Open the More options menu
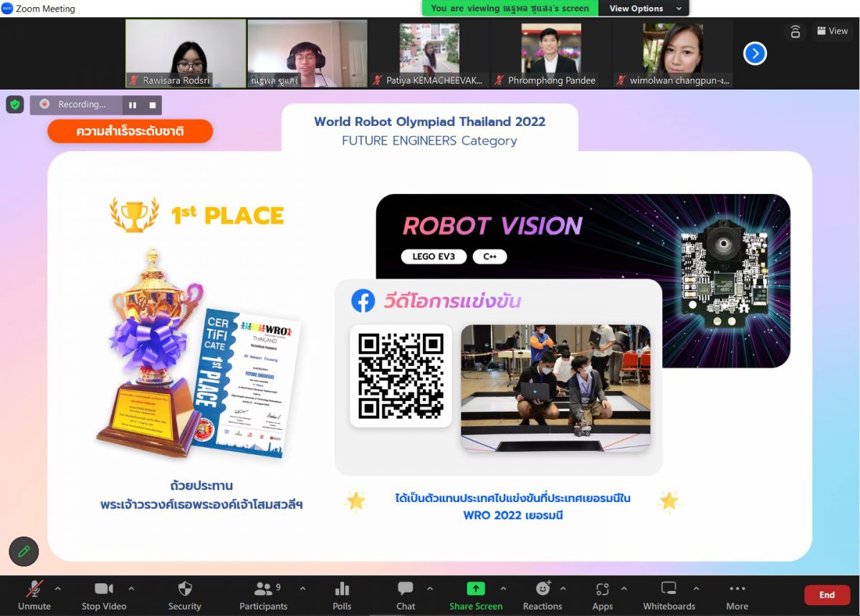This screenshot has width=860, height=616. 737,595
